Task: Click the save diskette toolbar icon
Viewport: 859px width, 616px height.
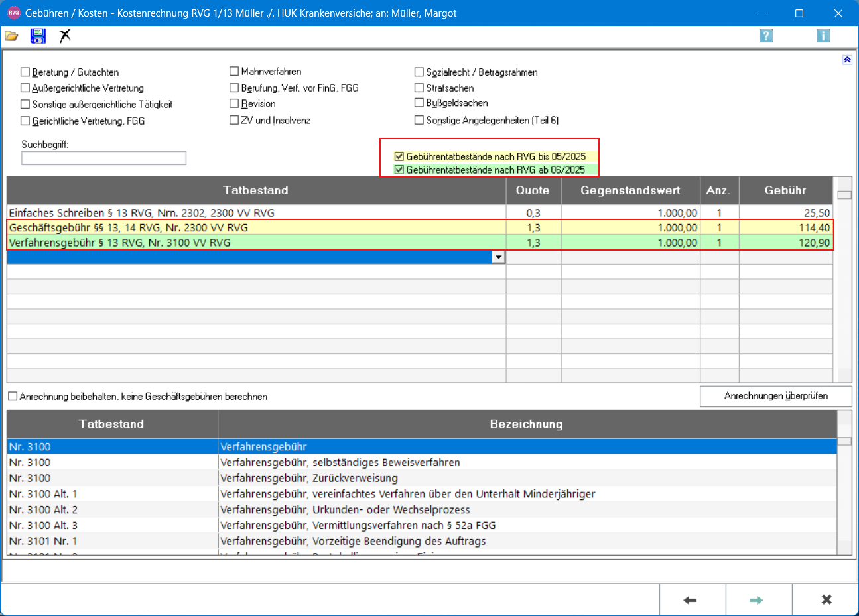Action: point(38,36)
